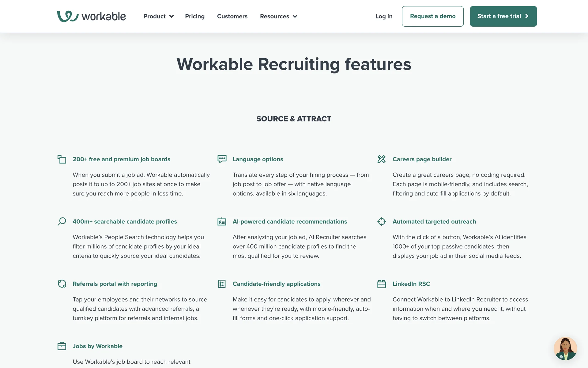Open the chat assistant avatar widget
This screenshot has width=588, height=368.
[565, 348]
